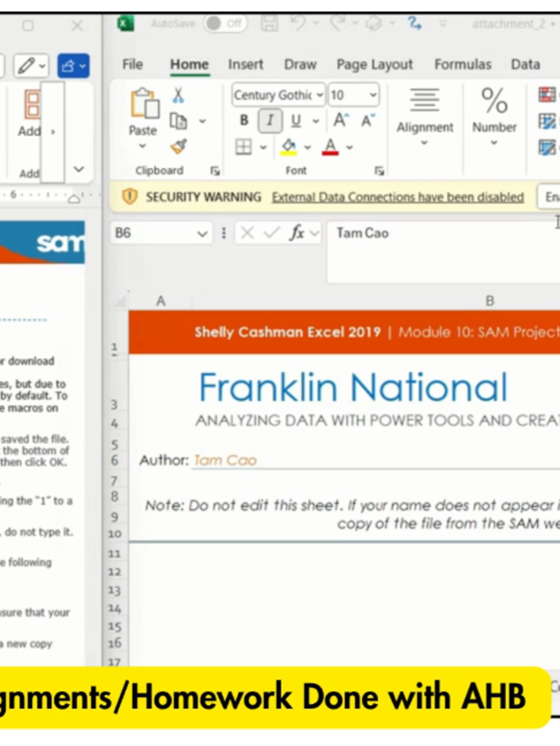The width and height of the screenshot is (560, 746).
Task: Select the Format Painter brush
Action: tap(178, 147)
